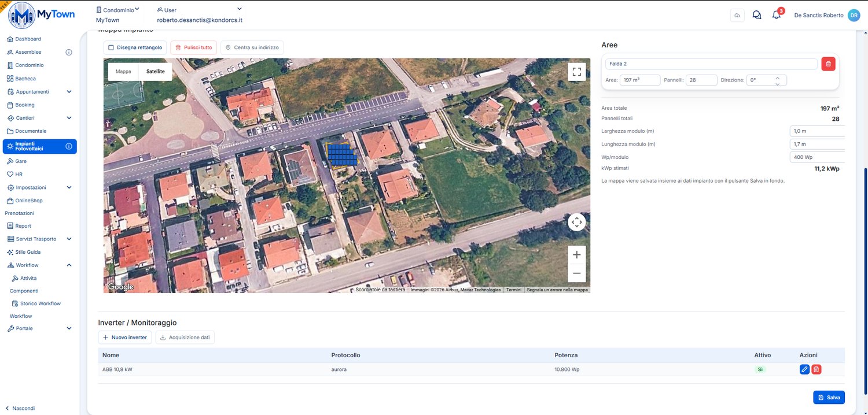Zoom in the map with plus button
The width and height of the screenshot is (868, 415).
point(576,255)
